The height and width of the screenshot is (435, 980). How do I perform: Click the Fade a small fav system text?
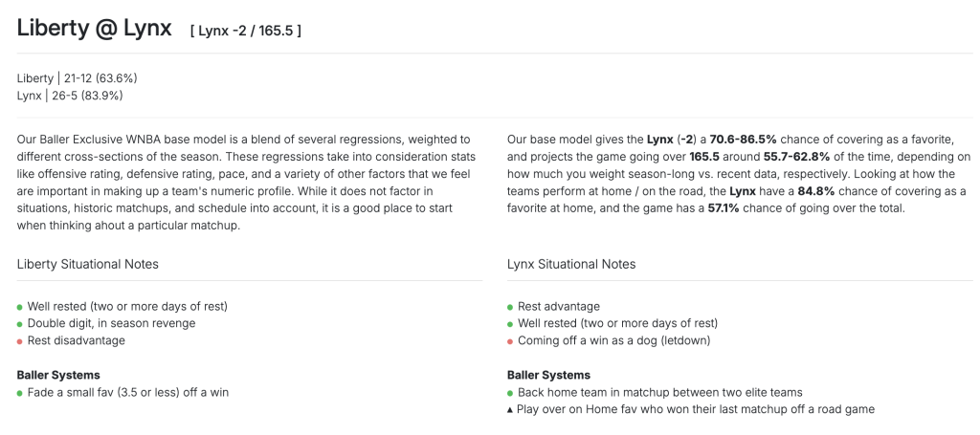point(128,393)
